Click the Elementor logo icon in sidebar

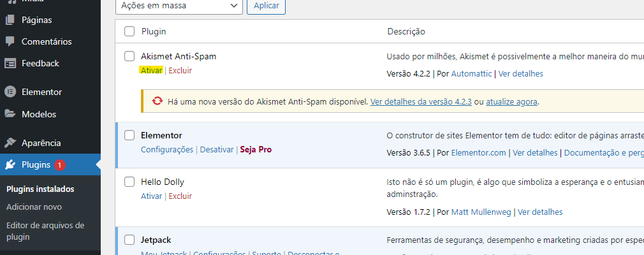(10, 92)
